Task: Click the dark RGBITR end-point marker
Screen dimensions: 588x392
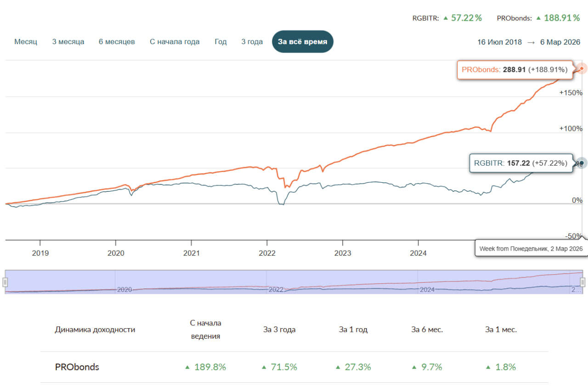Action: pos(582,163)
